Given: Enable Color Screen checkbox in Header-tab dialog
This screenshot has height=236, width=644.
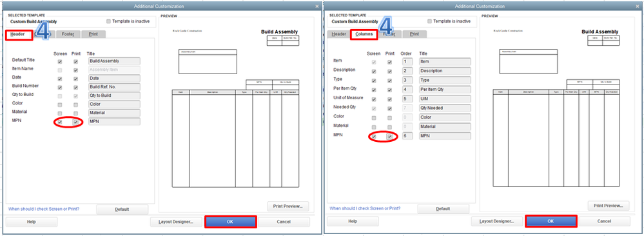Looking at the screenshot, I should click(60, 105).
